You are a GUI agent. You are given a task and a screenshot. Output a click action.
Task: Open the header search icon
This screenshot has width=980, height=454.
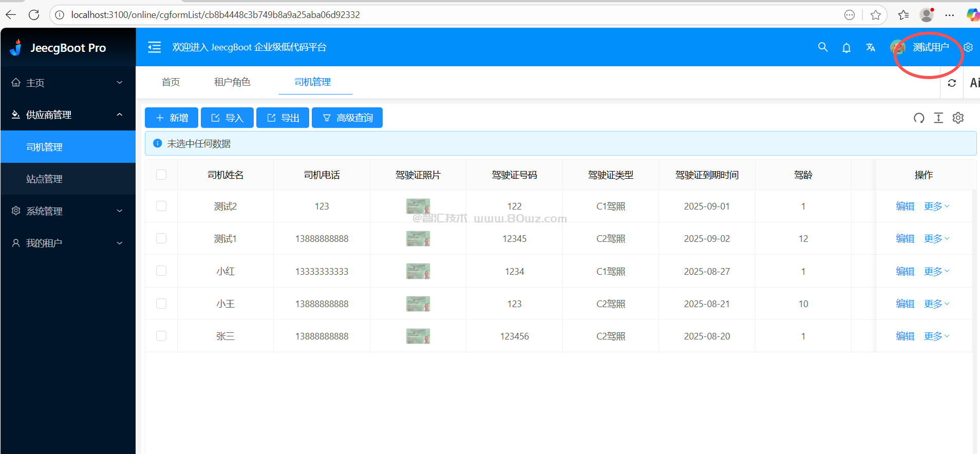[x=823, y=47]
